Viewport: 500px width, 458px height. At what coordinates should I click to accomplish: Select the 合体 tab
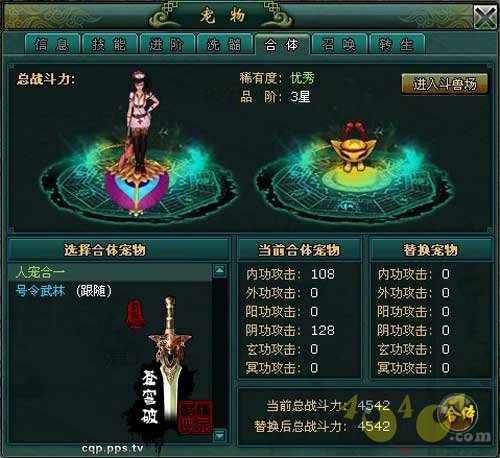[x=282, y=44]
